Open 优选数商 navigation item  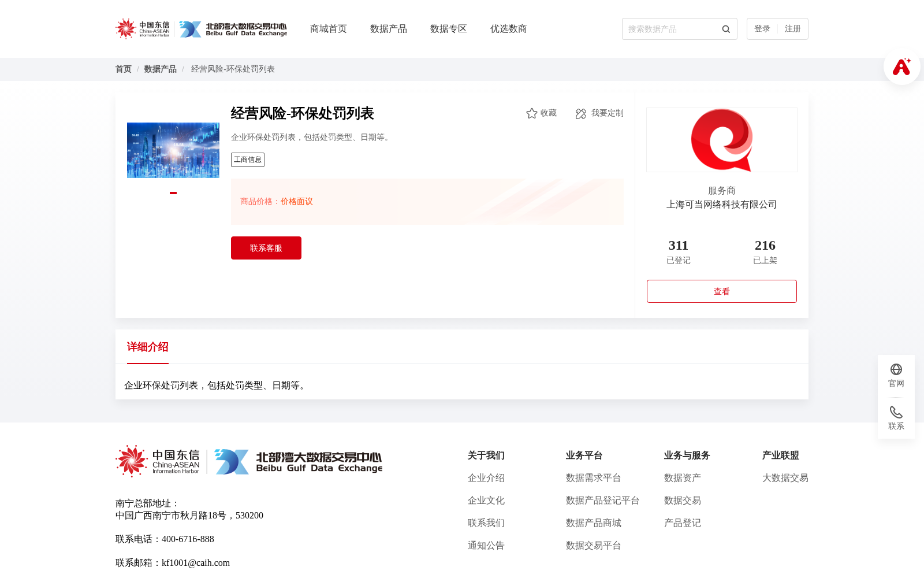(509, 29)
